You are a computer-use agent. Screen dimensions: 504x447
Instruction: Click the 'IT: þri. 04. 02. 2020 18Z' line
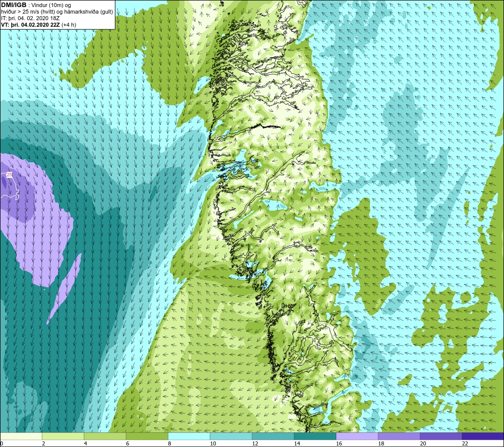click(30, 18)
